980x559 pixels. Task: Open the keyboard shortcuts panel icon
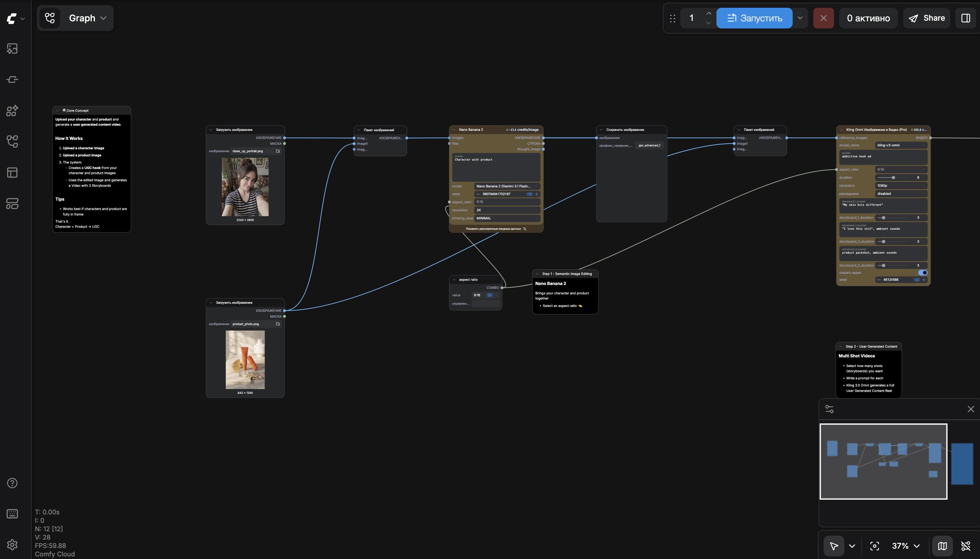pyautogui.click(x=12, y=514)
